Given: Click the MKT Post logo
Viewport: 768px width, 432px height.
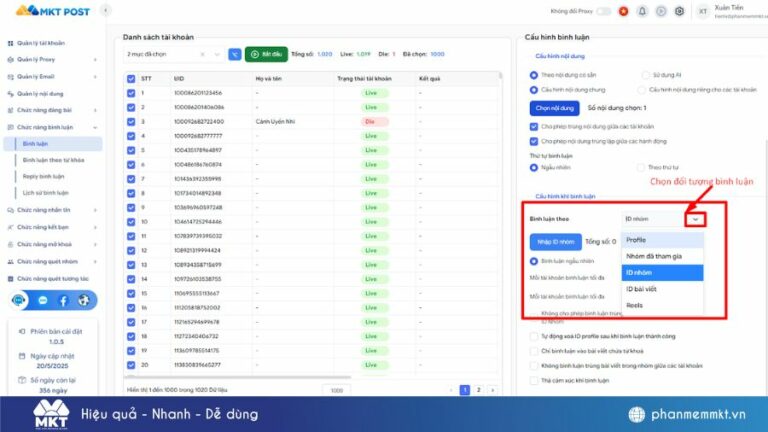Looking at the screenshot, I should pos(53,10).
